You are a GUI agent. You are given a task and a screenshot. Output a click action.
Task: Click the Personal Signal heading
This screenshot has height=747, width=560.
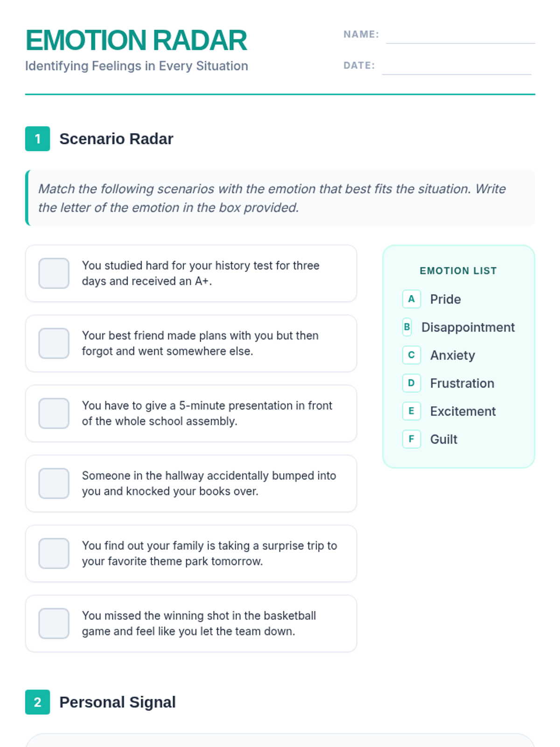118,702
